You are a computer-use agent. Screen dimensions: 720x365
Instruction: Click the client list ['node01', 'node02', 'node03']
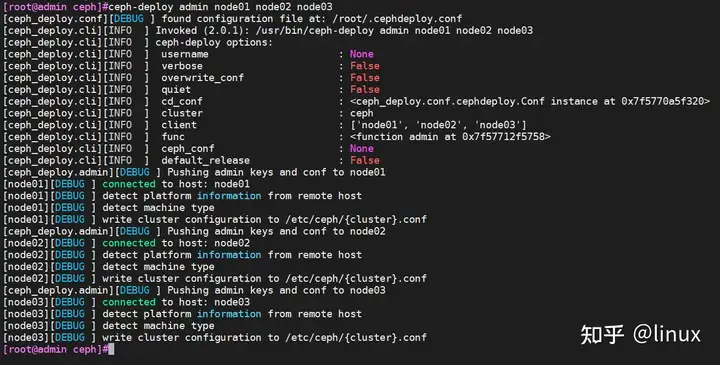pyautogui.click(x=438, y=125)
